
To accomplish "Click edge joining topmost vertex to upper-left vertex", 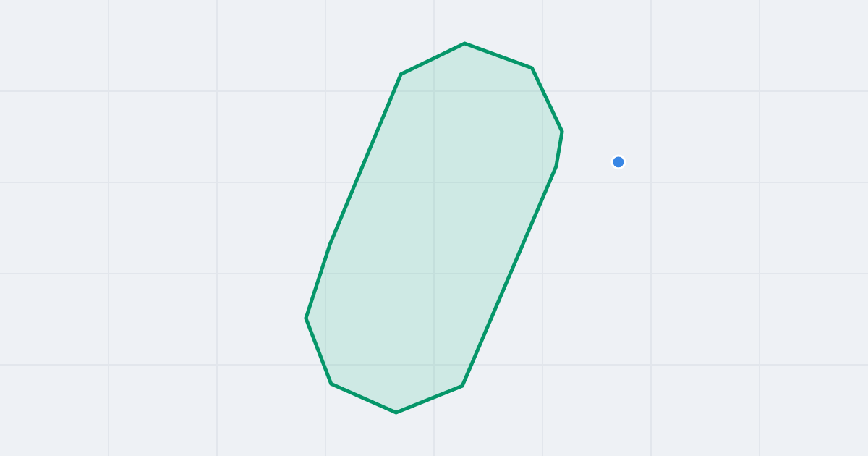I will coord(433,59).
